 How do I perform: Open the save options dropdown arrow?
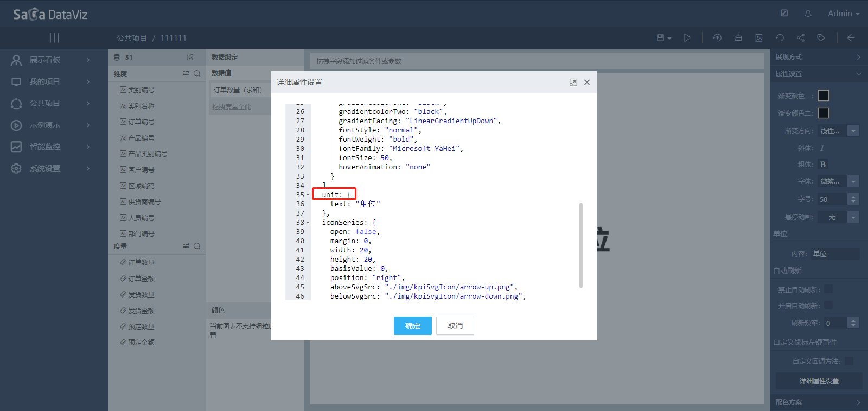669,39
